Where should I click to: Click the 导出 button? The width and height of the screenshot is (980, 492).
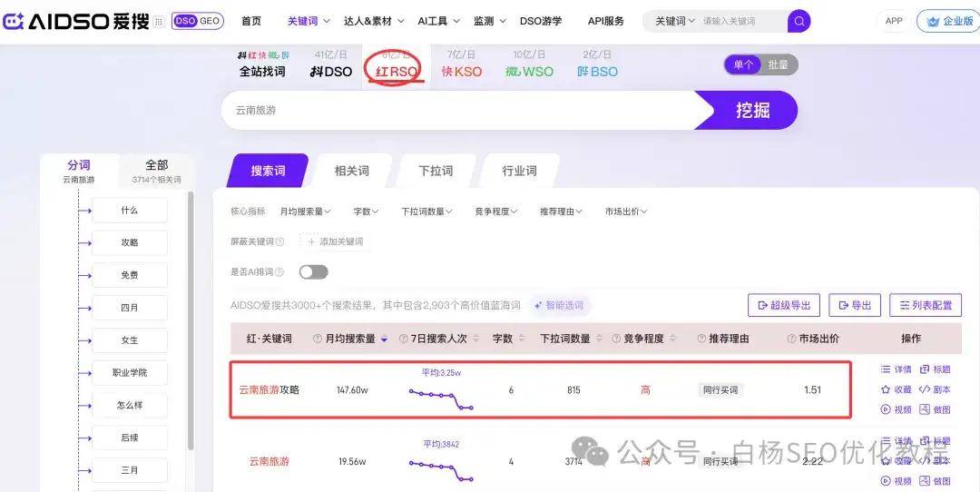pos(855,306)
